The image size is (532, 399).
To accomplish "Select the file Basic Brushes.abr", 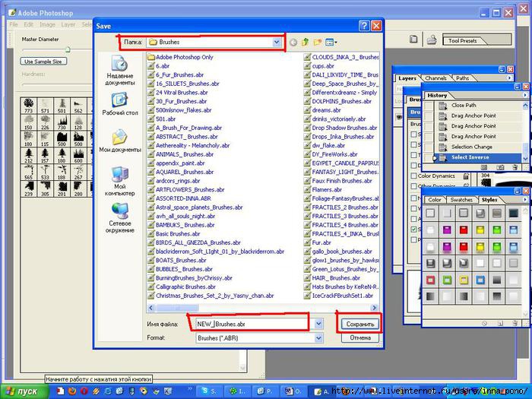I will click(x=174, y=234).
